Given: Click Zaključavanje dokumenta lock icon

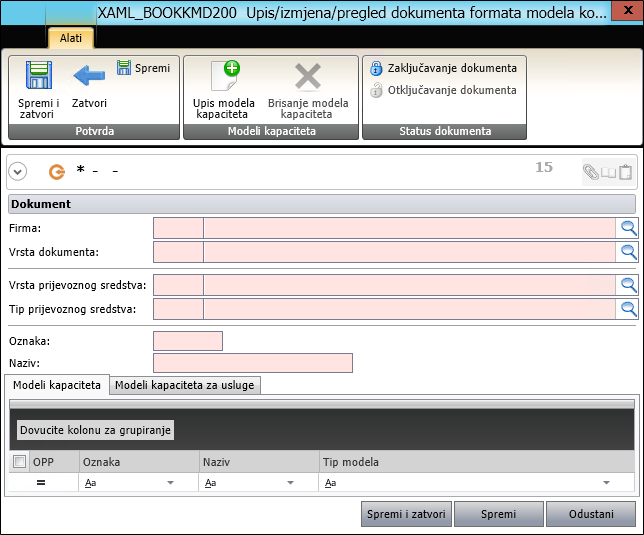Looking at the screenshot, I should pos(376,69).
